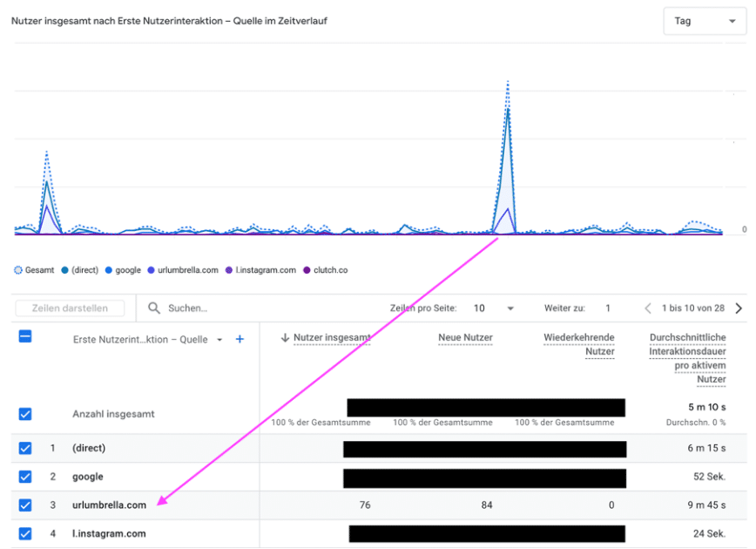
Task: Click the google row source name
Action: tap(88, 477)
